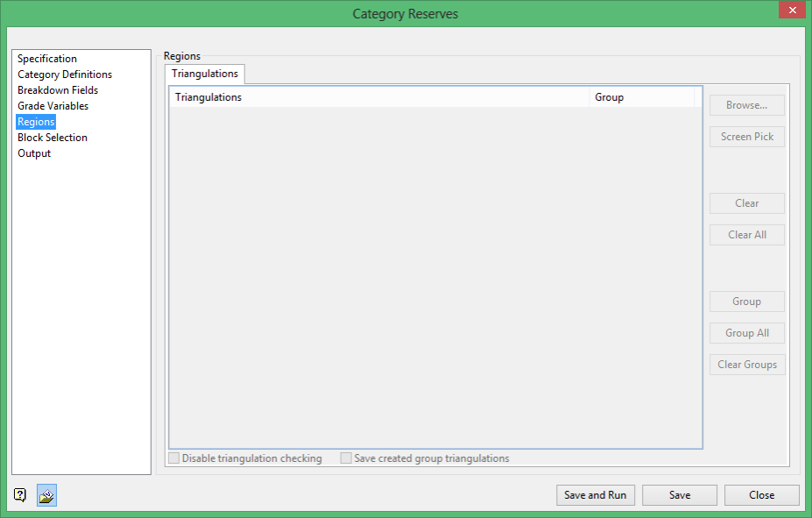Open the Output section
This screenshot has width=812, height=518.
point(34,153)
